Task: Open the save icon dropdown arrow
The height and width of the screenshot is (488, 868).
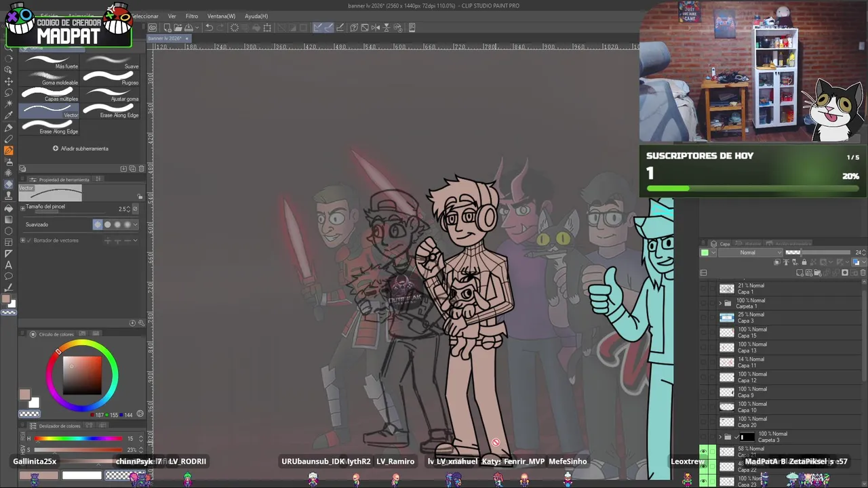Action: coord(197,28)
